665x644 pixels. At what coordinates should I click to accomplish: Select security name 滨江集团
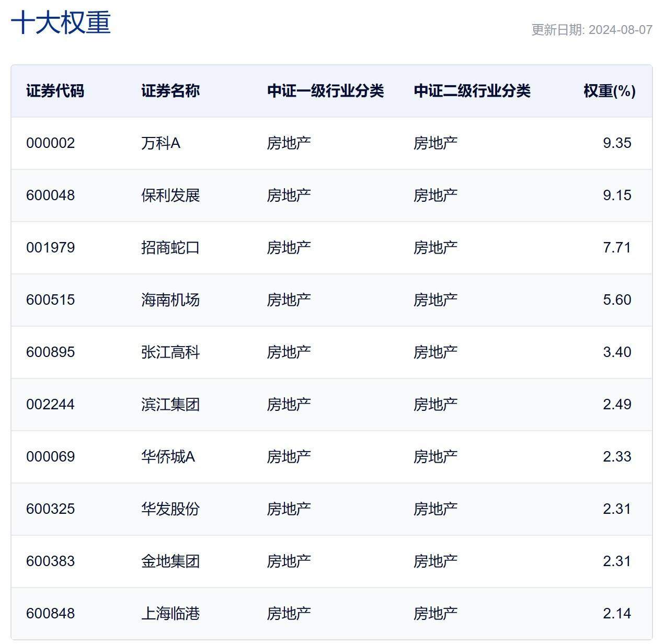point(170,405)
